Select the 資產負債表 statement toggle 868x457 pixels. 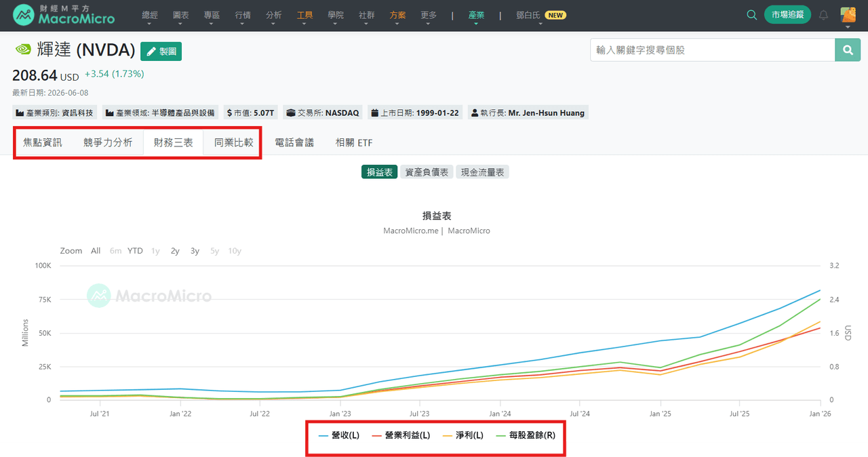click(427, 172)
